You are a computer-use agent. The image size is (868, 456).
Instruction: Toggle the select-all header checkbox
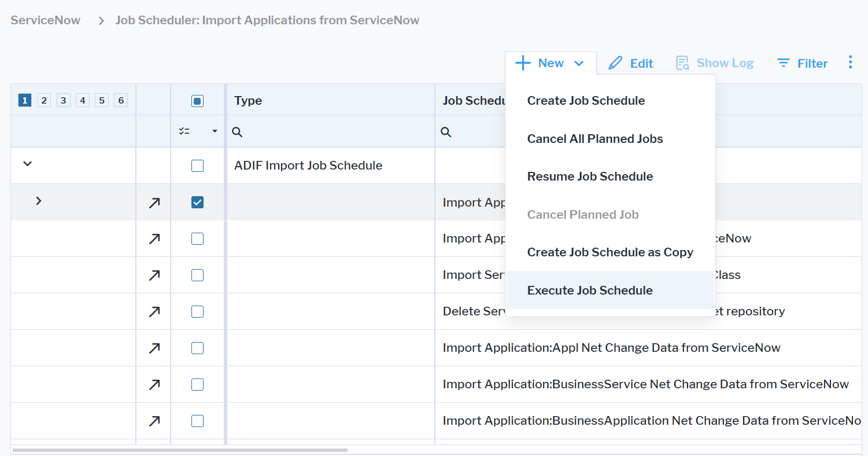click(x=197, y=101)
